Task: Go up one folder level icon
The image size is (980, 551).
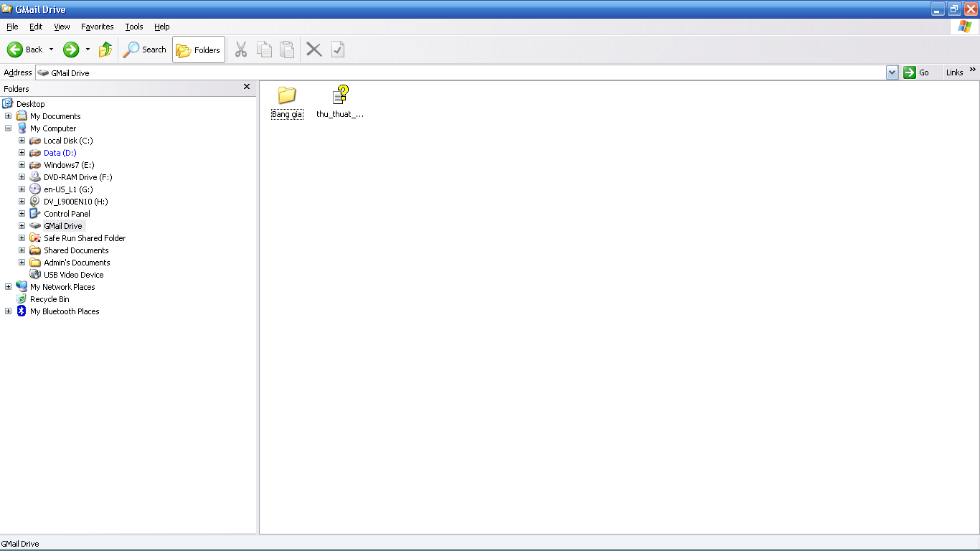Action: 105,50
